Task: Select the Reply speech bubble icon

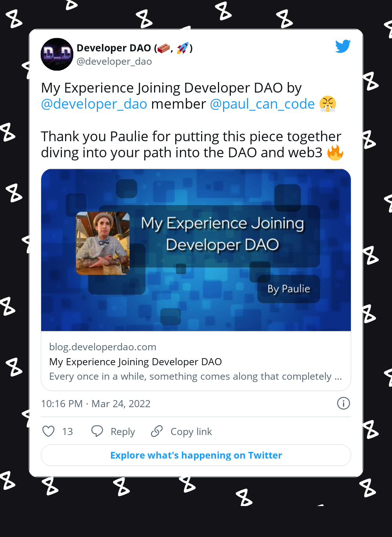Action: [97, 431]
